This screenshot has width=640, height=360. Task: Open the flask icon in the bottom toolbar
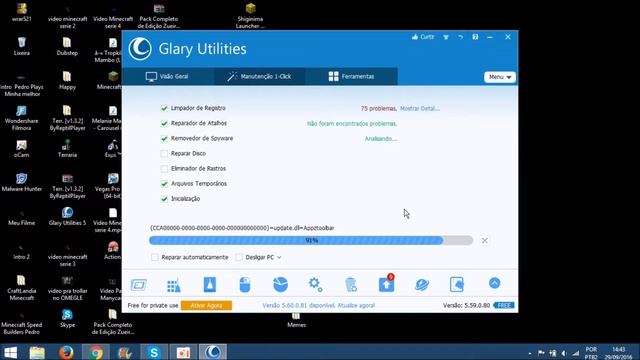tap(209, 284)
